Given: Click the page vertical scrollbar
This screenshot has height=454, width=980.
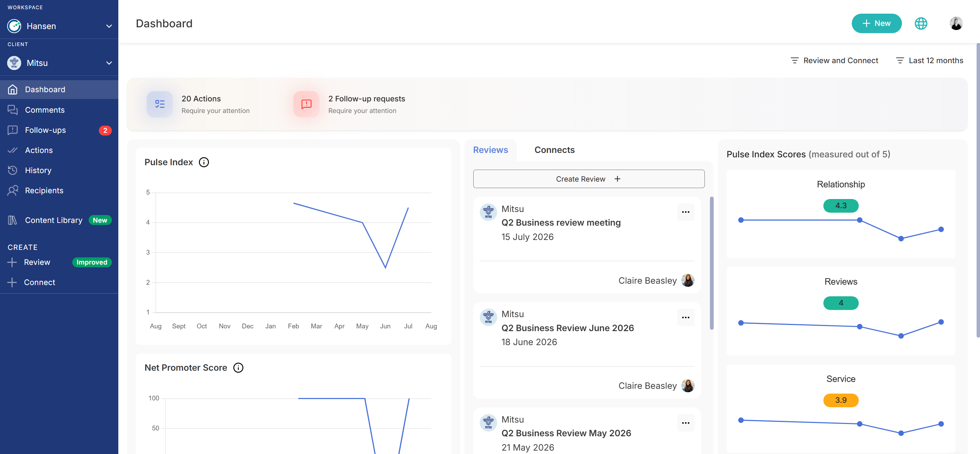Looking at the screenshot, I should (978, 190).
